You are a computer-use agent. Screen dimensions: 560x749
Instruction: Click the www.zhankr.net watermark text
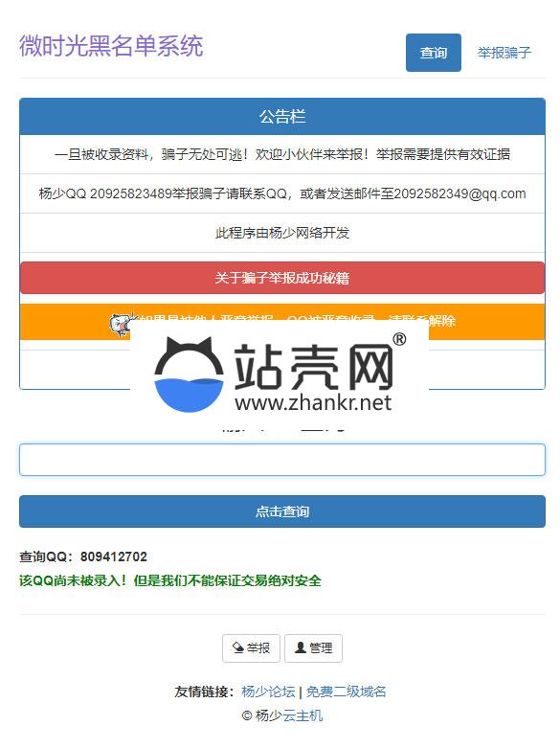(313, 403)
